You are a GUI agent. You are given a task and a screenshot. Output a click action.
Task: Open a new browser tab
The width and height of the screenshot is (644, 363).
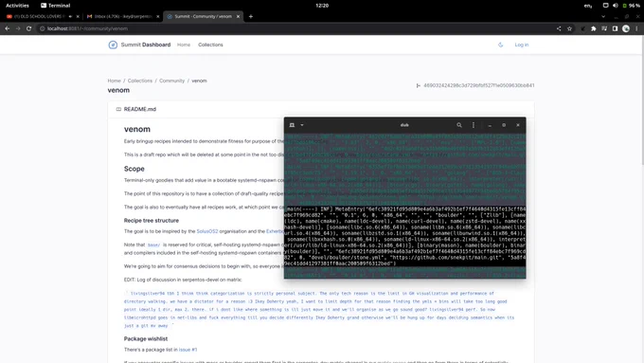tap(251, 16)
